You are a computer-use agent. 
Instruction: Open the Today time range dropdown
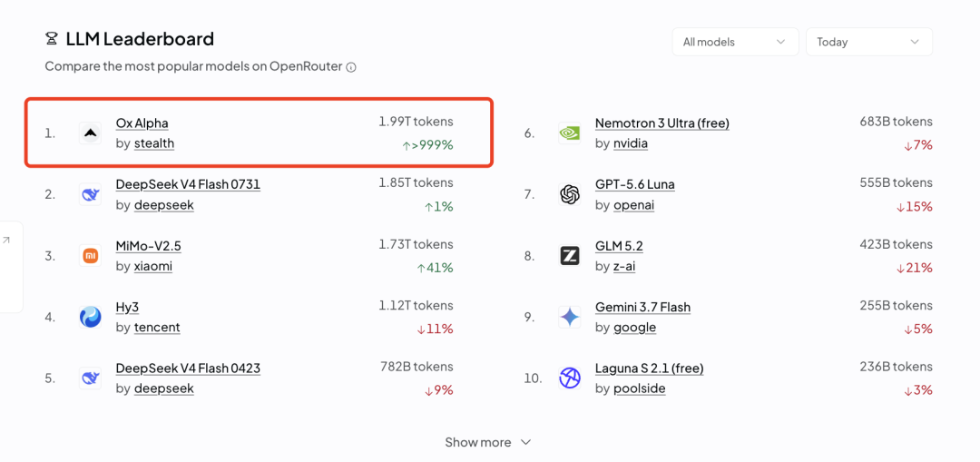(x=869, y=42)
